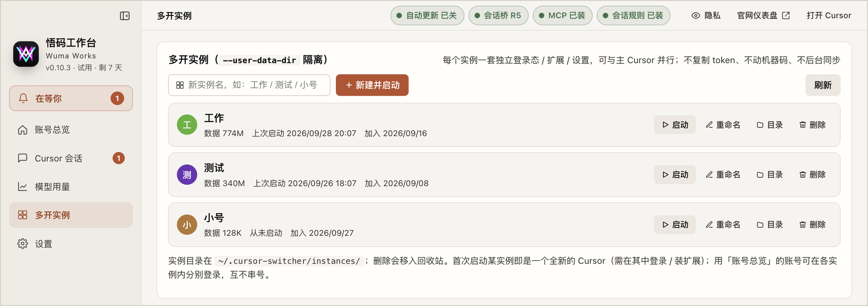Viewport: 868px width, 306px height.
Task: Click 上次启动 2026/09/26 18:07 text
Action: 305,184
